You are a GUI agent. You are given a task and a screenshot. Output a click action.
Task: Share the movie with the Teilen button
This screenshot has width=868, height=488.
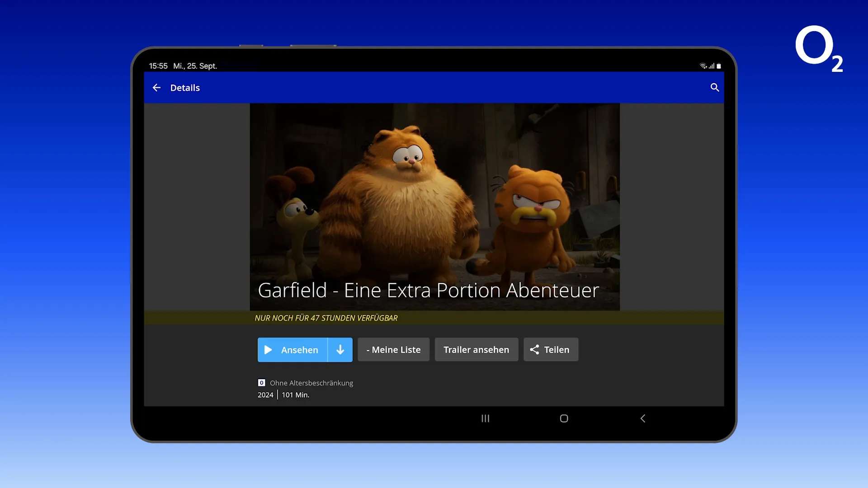tap(551, 350)
